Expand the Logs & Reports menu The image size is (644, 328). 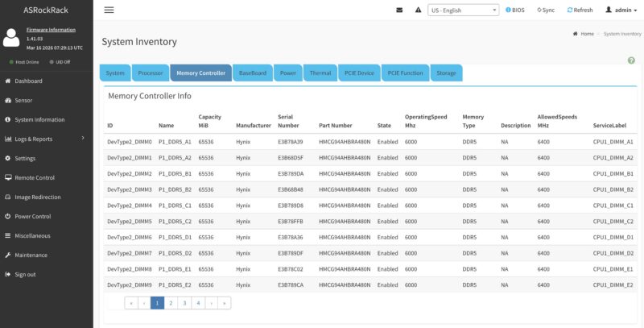47,139
